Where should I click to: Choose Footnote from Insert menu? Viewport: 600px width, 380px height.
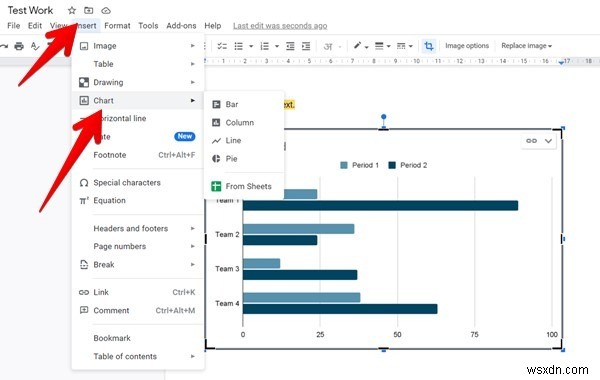(137, 155)
